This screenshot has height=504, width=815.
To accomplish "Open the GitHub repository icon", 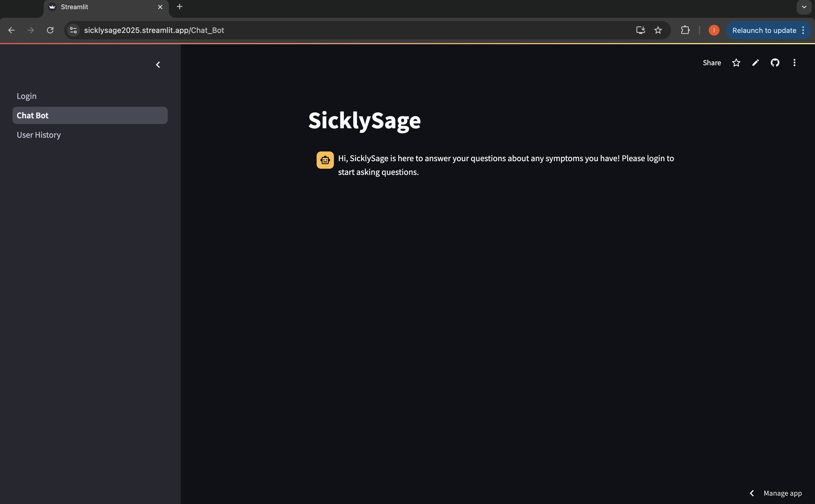I will pos(775,63).
